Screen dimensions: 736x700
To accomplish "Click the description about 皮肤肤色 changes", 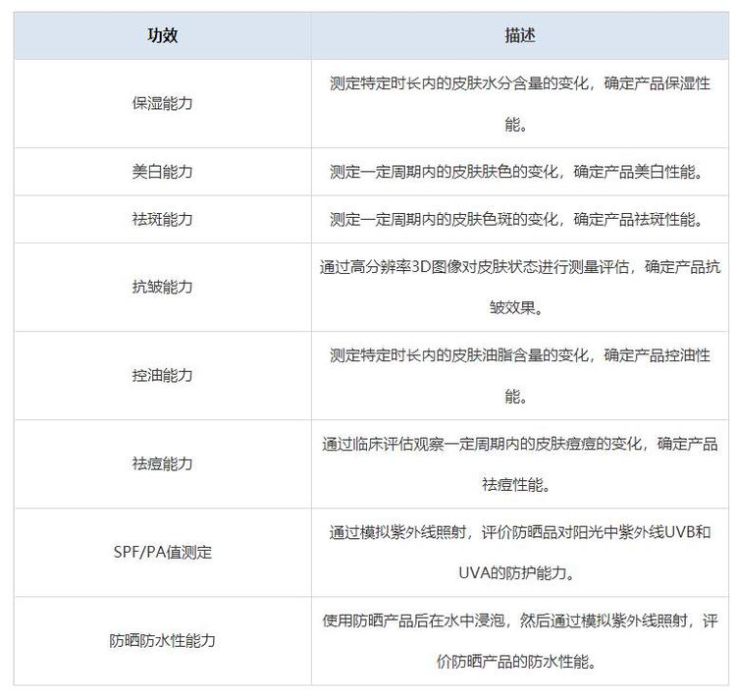I will [x=520, y=172].
